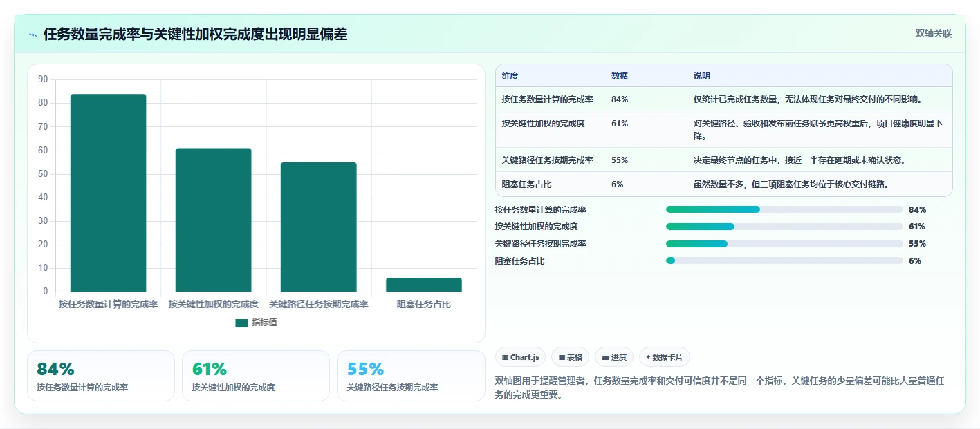This screenshot has width=980, height=429.
Task: Click the 数据 column header
Action: pyautogui.click(x=620, y=76)
